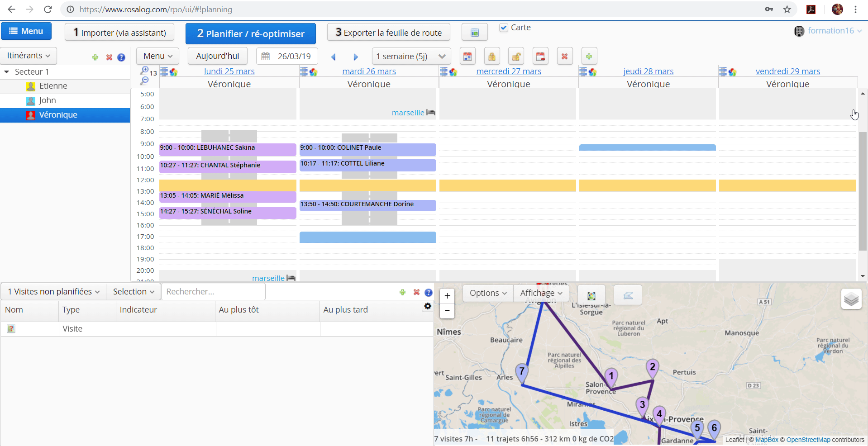Select the COURTEMANCHE Dorine 13:50 appointment
868x446 pixels.
pyautogui.click(x=368, y=205)
